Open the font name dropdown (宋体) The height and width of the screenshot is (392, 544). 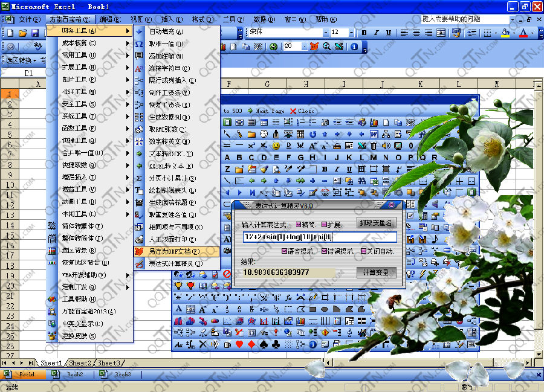pos(326,33)
